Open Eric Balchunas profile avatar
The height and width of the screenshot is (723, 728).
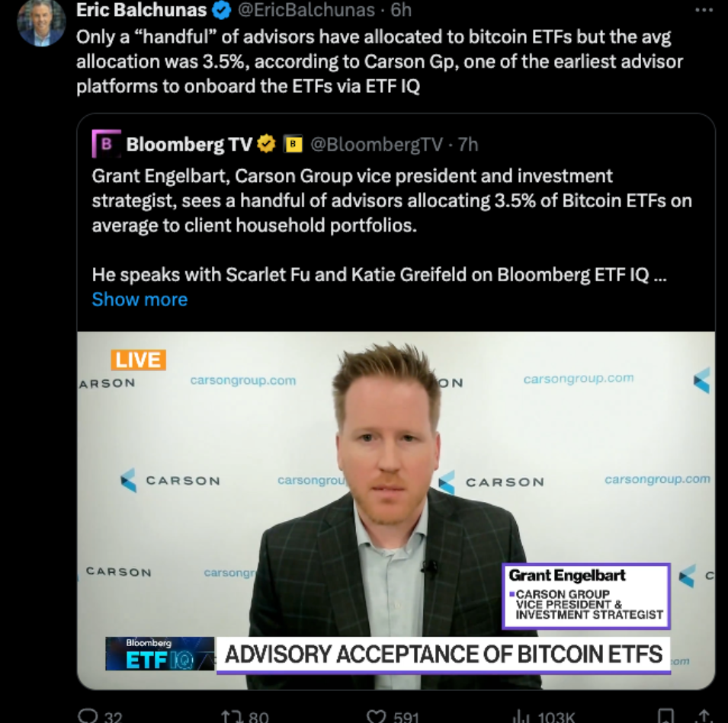pos(41,22)
